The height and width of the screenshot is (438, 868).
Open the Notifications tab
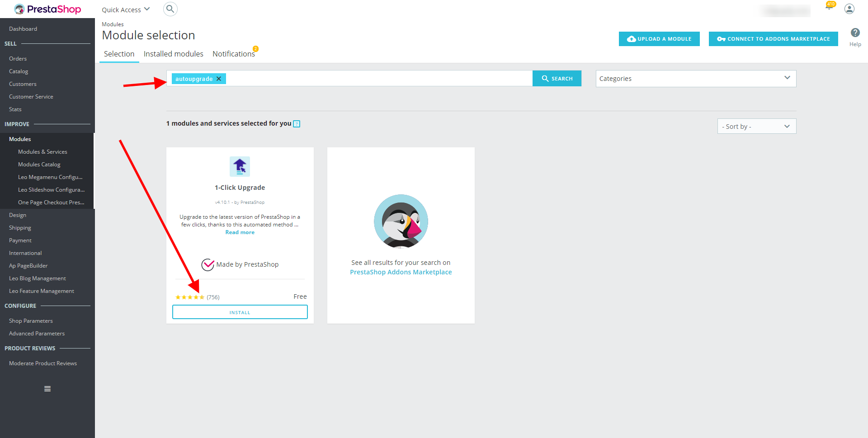tap(234, 54)
